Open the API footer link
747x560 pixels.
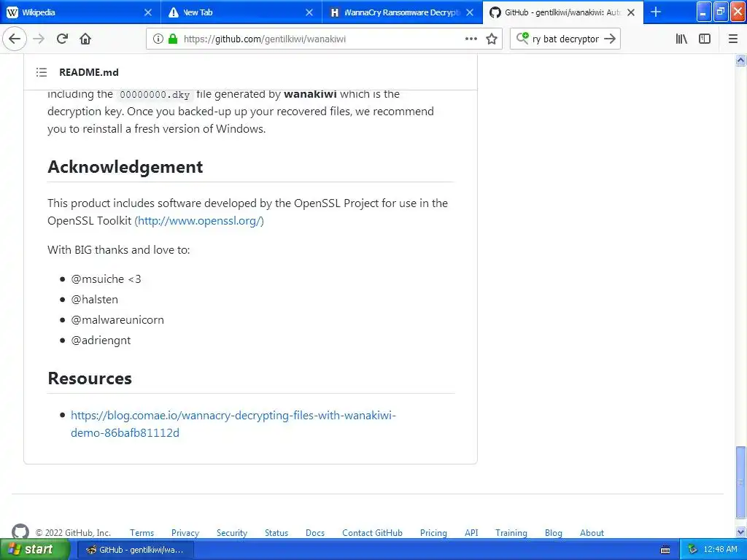click(x=471, y=533)
